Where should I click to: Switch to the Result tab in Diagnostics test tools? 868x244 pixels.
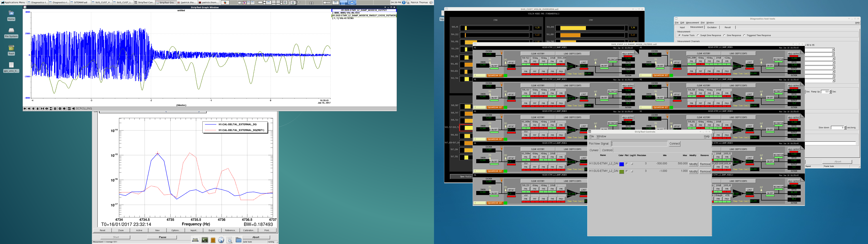pos(728,27)
